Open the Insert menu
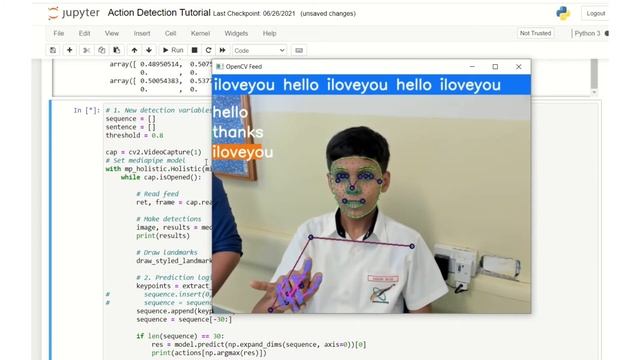The height and width of the screenshot is (360, 640). [x=142, y=33]
